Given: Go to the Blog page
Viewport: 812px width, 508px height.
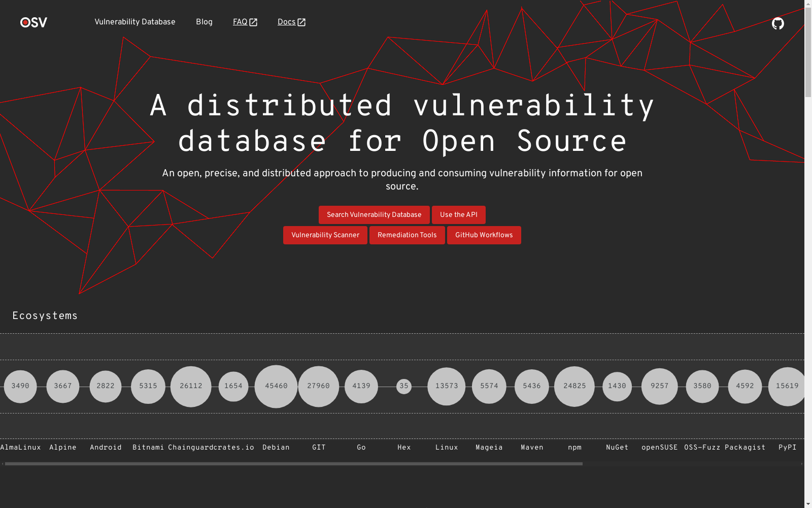Looking at the screenshot, I should 204,22.
